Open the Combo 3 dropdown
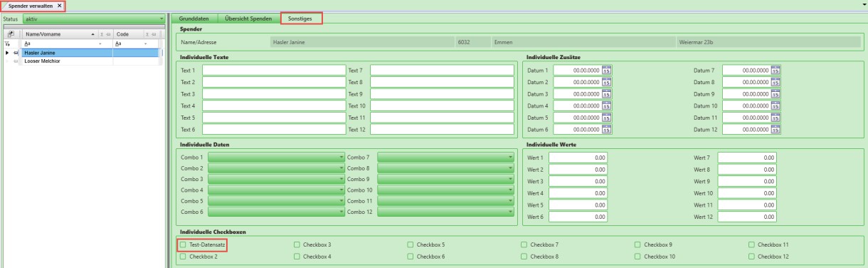868x268 pixels. (x=276, y=179)
